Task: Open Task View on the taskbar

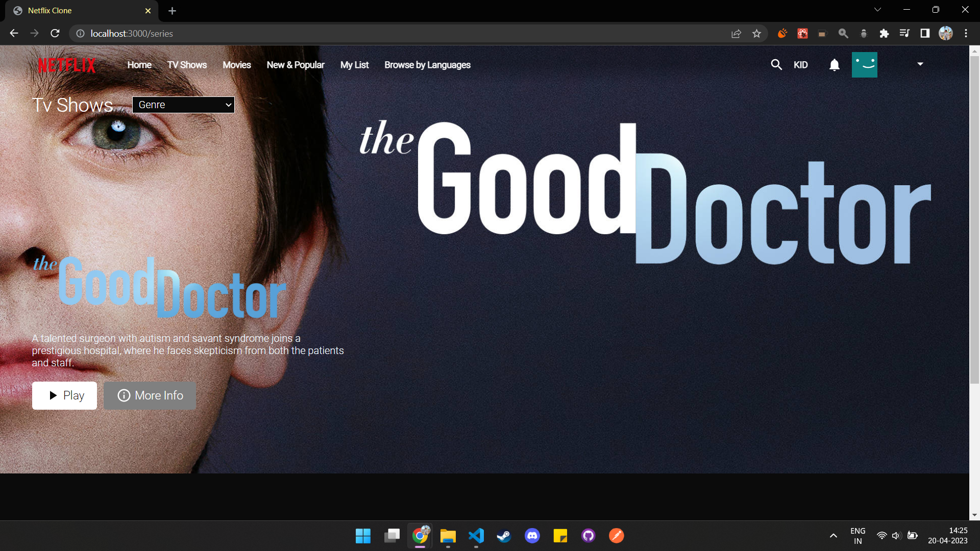Action: (x=391, y=536)
